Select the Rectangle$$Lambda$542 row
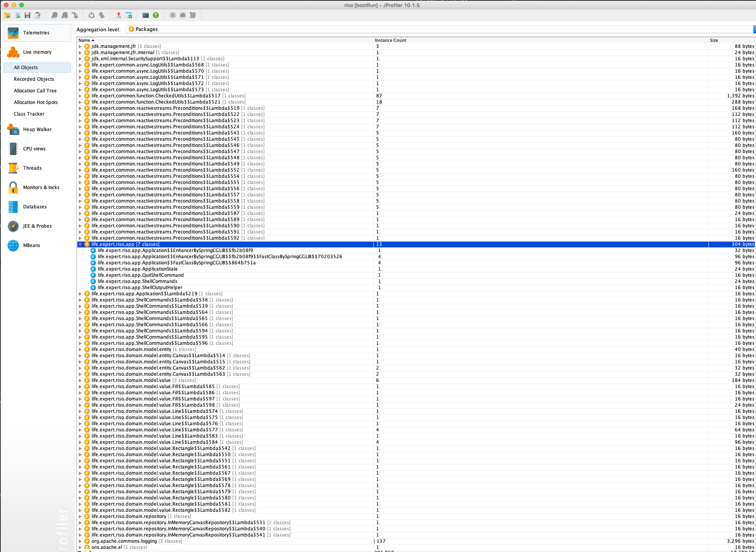 (x=416, y=448)
